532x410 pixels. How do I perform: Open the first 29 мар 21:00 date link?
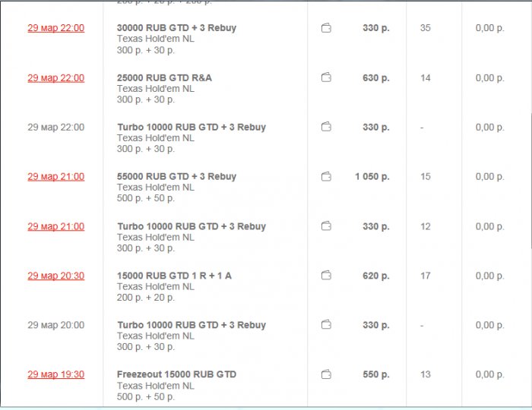point(55,176)
